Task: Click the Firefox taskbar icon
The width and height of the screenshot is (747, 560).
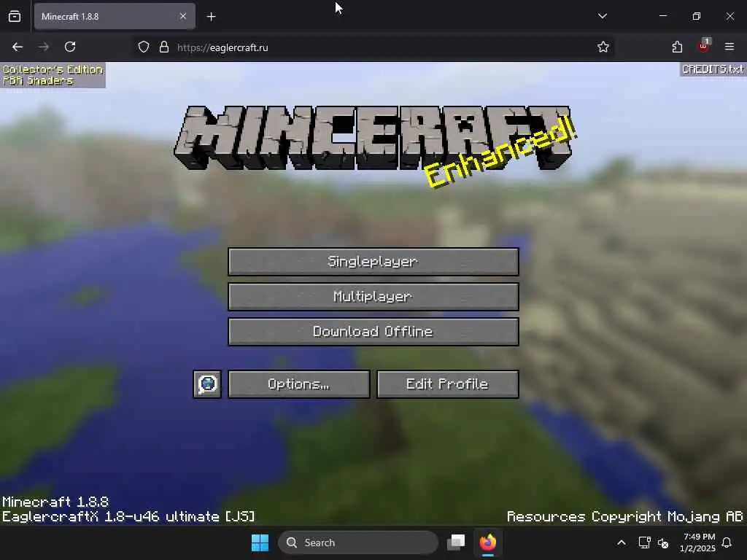Action: click(488, 542)
